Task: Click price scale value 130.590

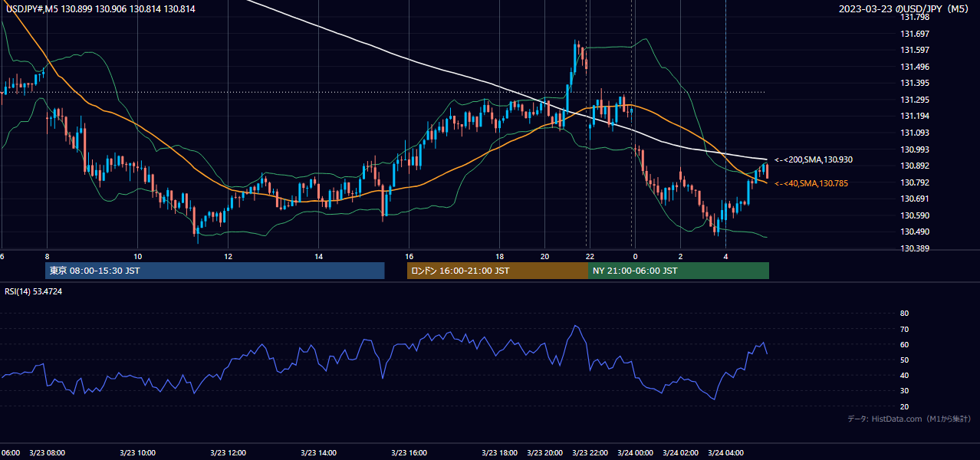Action: tap(915, 215)
